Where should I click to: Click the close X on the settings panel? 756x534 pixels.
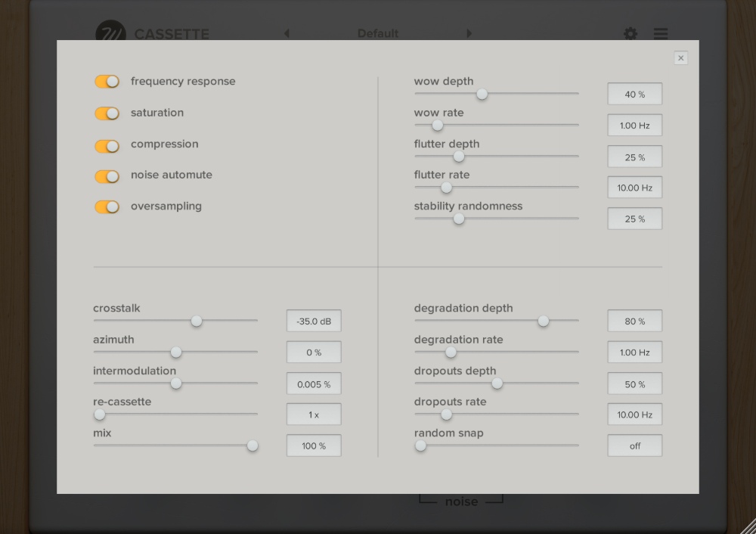tap(680, 57)
